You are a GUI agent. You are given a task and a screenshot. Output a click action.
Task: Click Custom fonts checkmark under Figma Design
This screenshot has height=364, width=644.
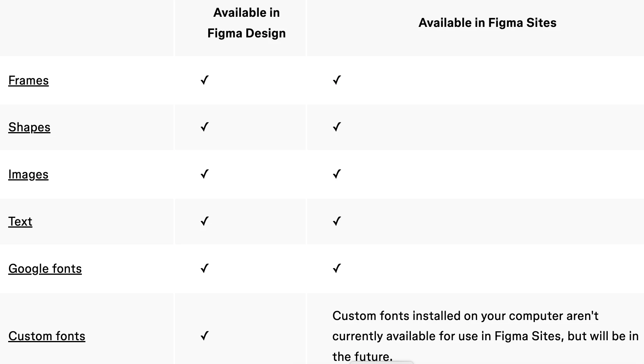[x=205, y=336]
